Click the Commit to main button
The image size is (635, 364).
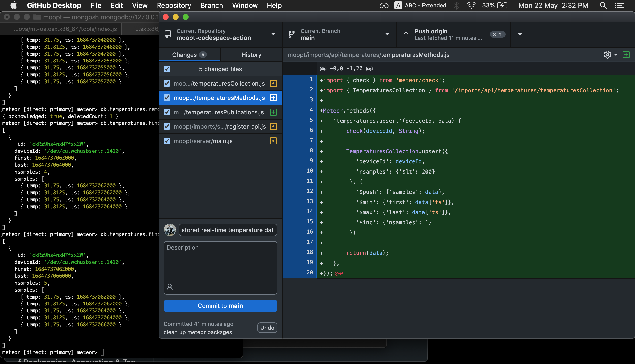(220, 305)
